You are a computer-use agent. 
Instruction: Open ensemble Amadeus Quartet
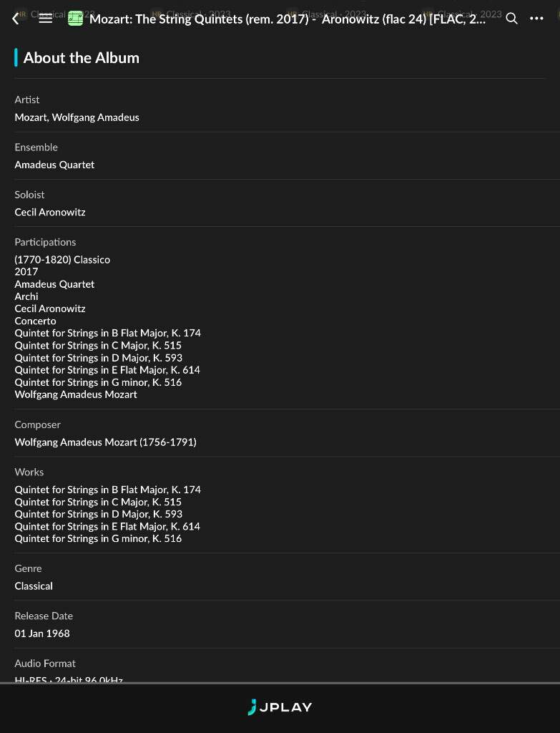click(54, 165)
